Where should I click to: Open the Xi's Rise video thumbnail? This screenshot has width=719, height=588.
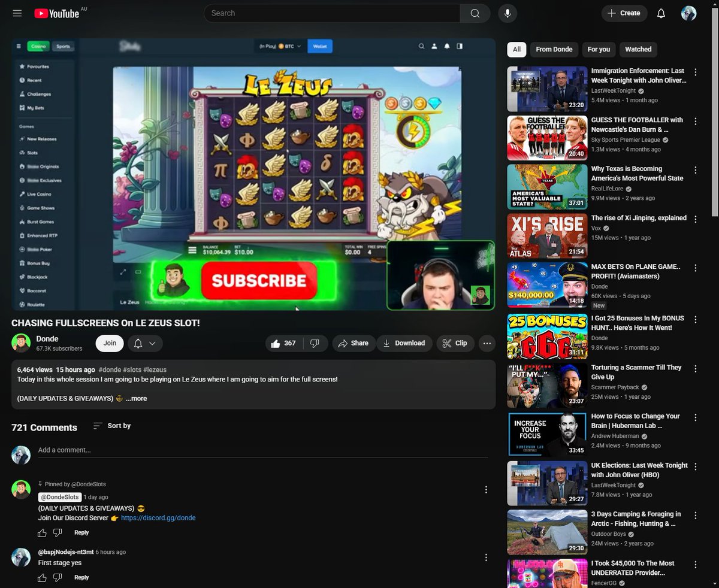(548, 236)
